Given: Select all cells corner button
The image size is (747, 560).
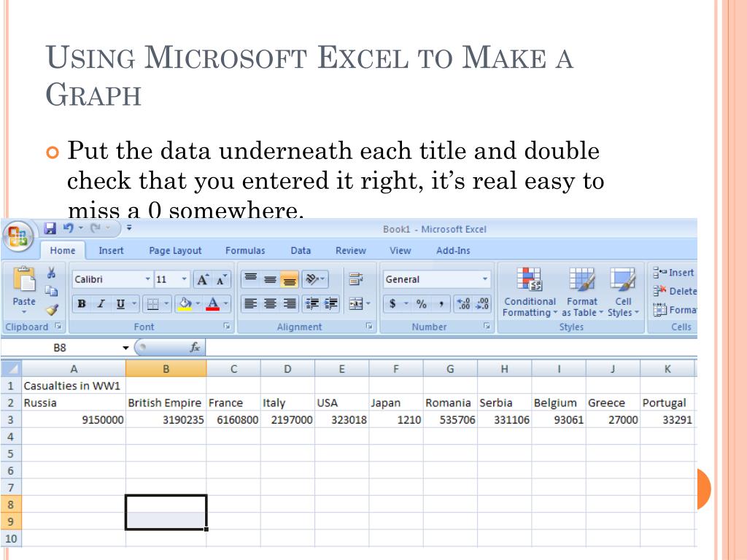Looking at the screenshot, I should point(12,368).
